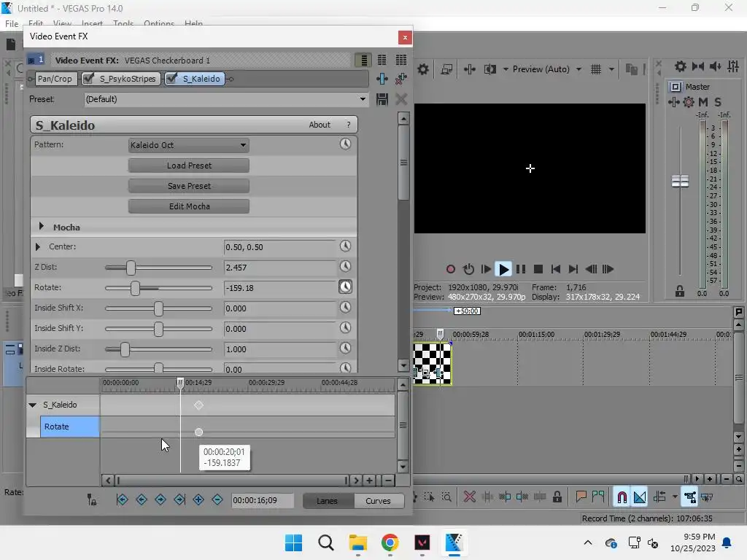Toggle animation for the Z Dist parameter

(345, 266)
